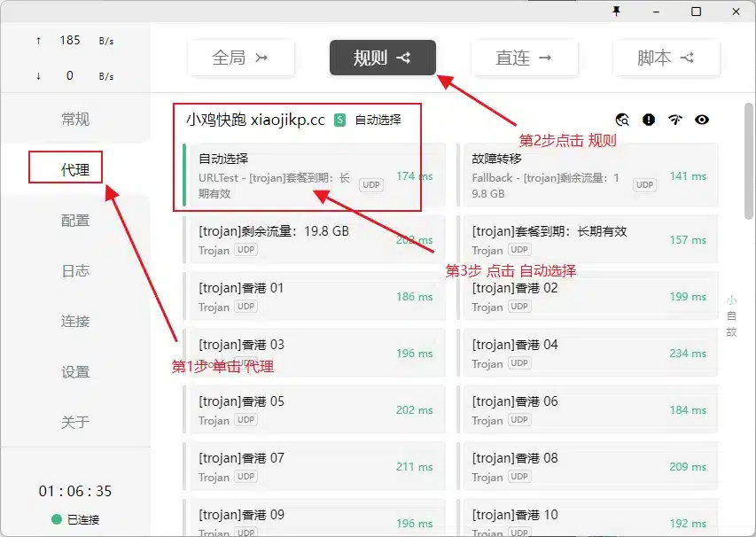756x537 pixels.
Task: Select the [trojan]香港 09 node
Action: tap(314, 518)
